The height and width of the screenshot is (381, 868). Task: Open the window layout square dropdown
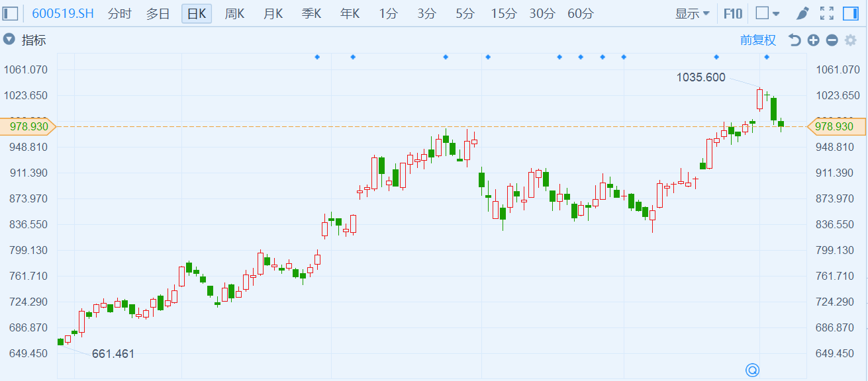tap(767, 13)
